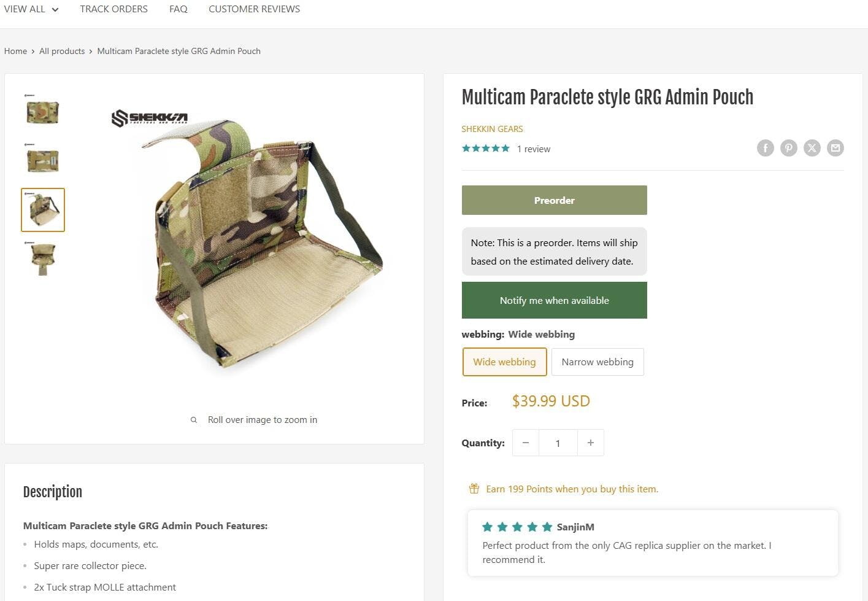Decrease quantity with minus button
The width and height of the screenshot is (868, 601).
click(526, 443)
